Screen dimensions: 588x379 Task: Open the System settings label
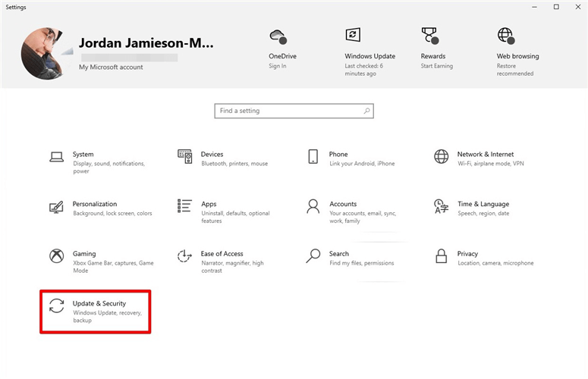pyautogui.click(x=83, y=155)
